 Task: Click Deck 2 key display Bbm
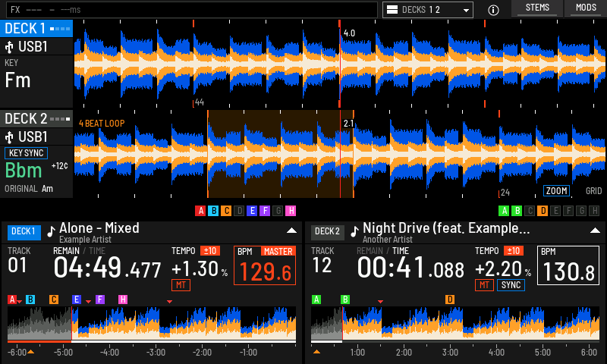pos(24,170)
